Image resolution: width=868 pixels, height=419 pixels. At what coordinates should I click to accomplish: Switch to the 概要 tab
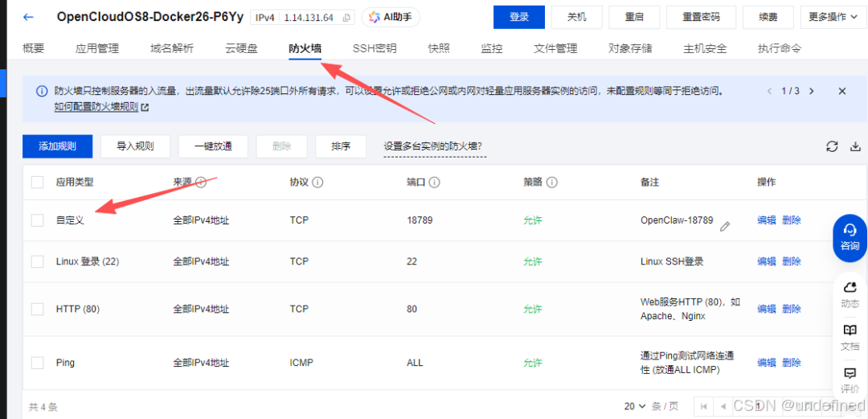pyautogui.click(x=33, y=49)
